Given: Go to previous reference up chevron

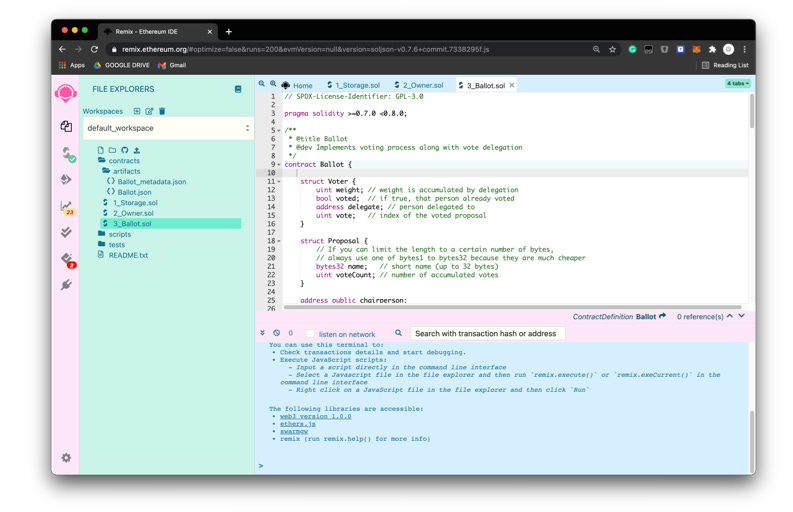Looking at the screenshot, I should click(x=730, y=316).
